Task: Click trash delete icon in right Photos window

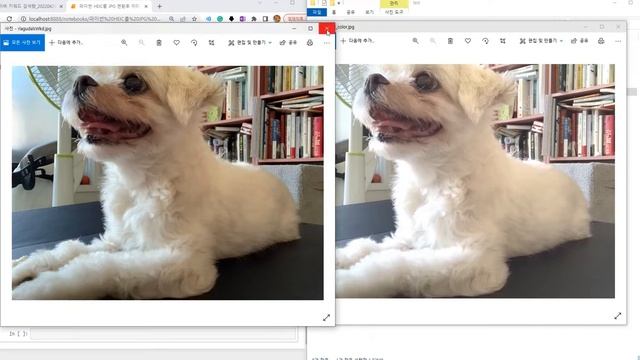Action: tap(450, 41)
